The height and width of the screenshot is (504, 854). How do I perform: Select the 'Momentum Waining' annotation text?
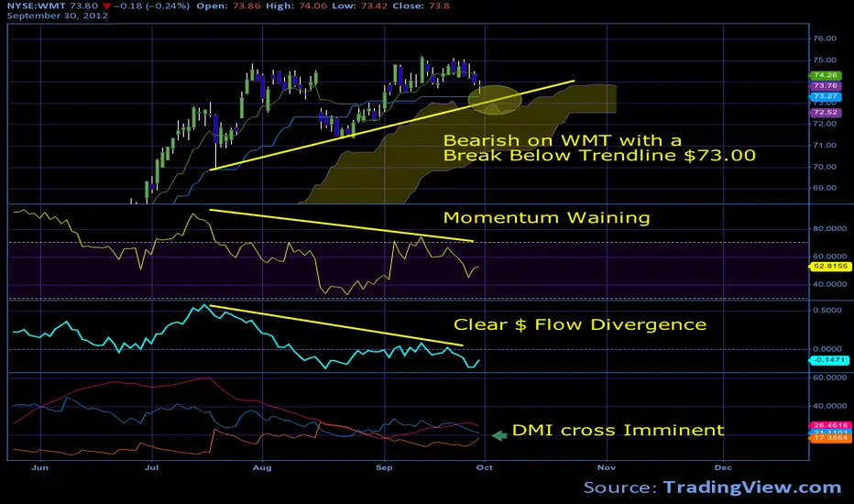pos(547,217)
